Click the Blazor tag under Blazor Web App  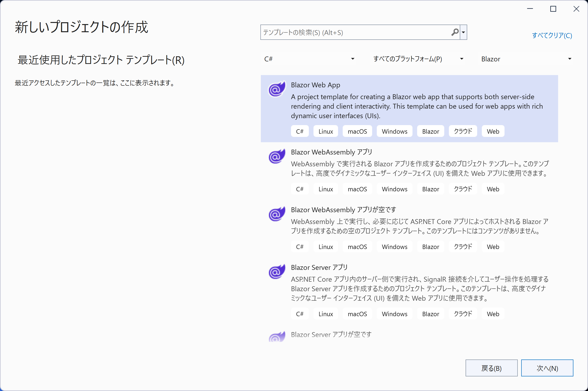coord(431,131)
